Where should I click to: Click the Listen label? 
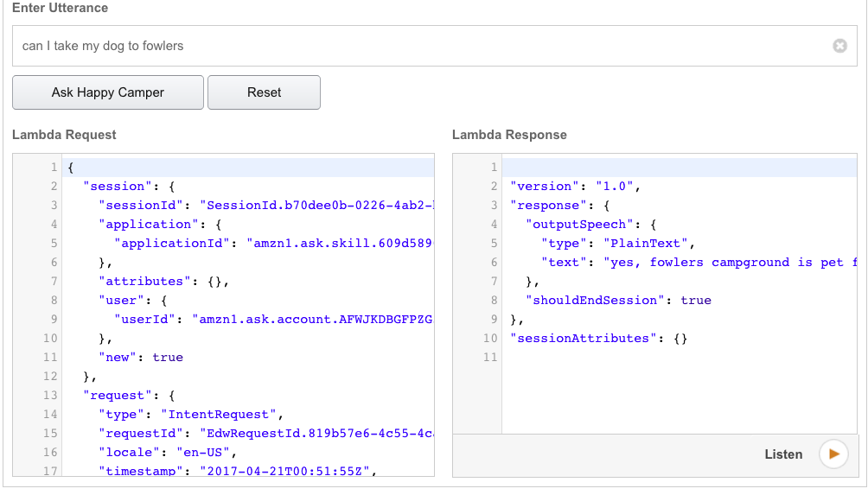783,454
